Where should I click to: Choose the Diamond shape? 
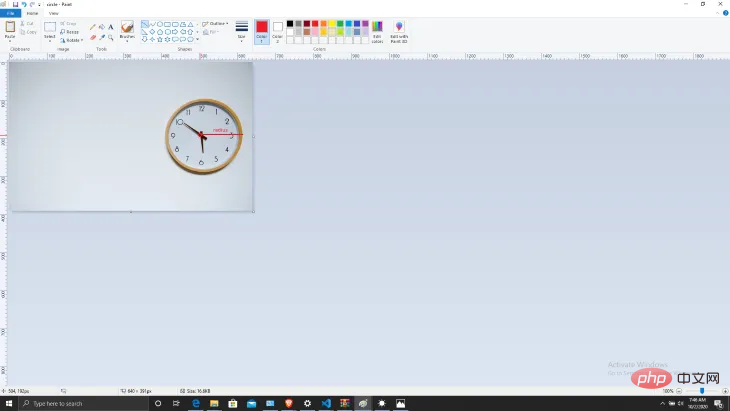click(x=152, y=32)
